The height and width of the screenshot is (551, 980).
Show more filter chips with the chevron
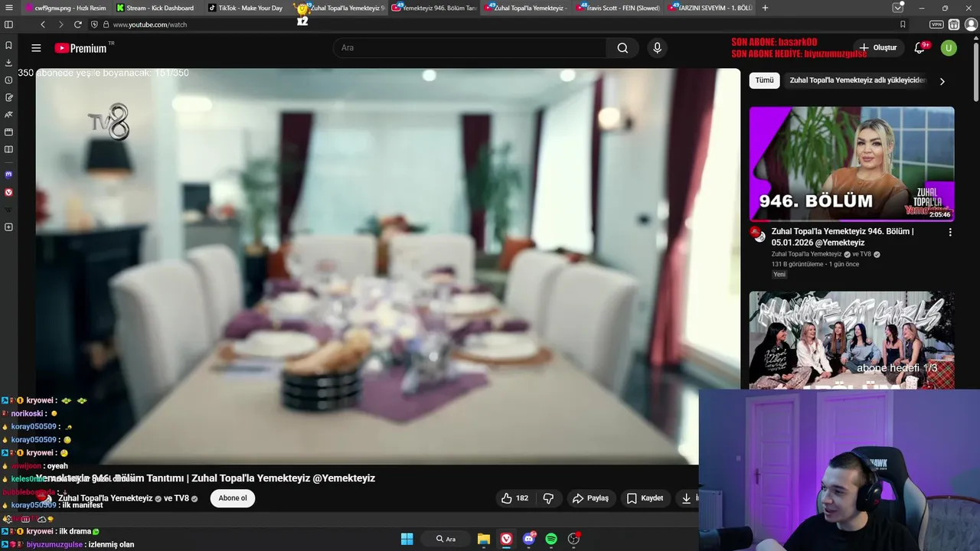click(x=942, y=81)
